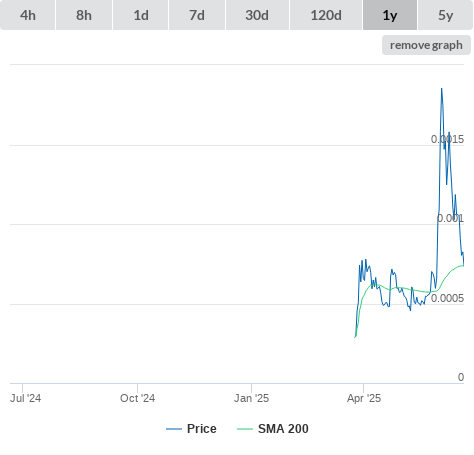474x455 pixels.
Task: Click the green SMA 200 legend swatch
Action: coord(245,429)
